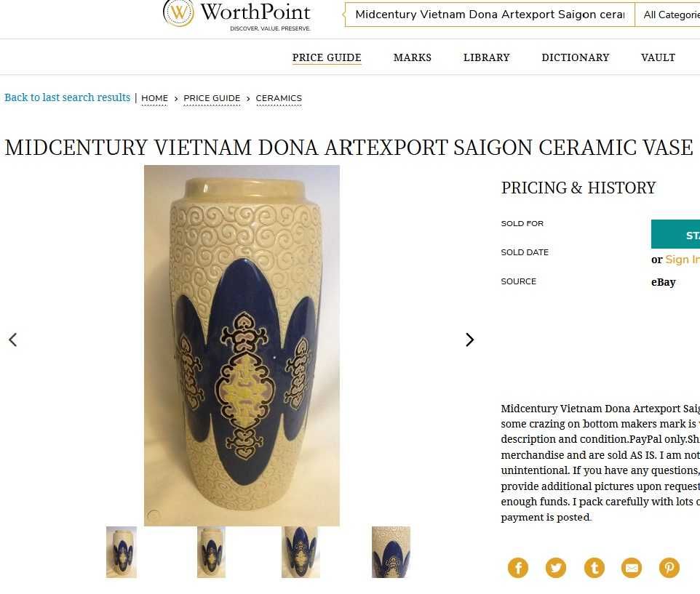Pin the vase on Pinterest
The height and width of the screenshot is (594, 700).
tap(669, 568)
